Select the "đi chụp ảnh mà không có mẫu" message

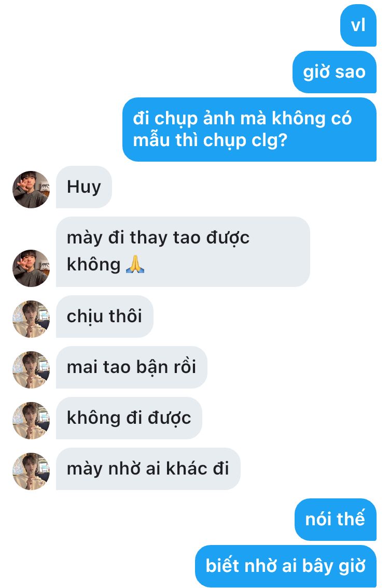249,130
